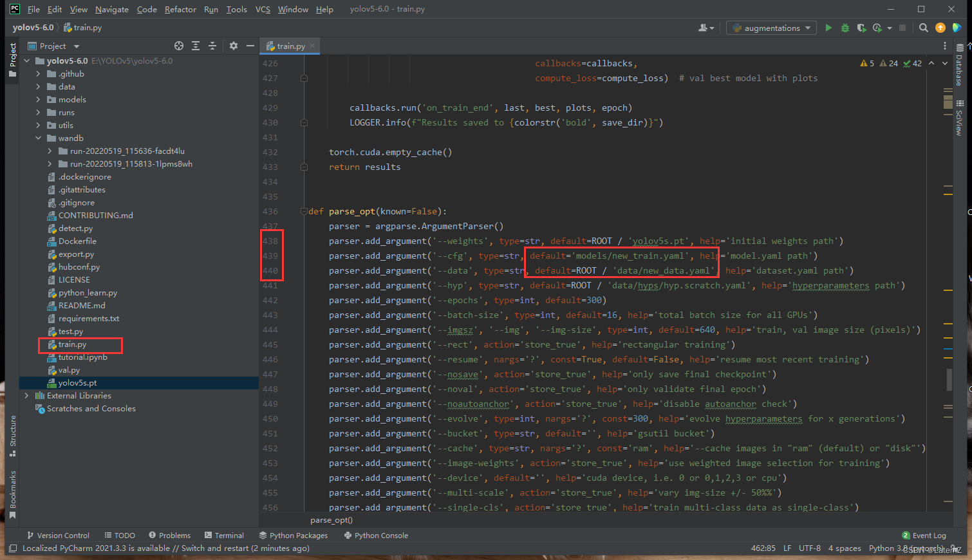Open editor tabs three-dot options menu
972x560 pixels.
pos(945,46)
